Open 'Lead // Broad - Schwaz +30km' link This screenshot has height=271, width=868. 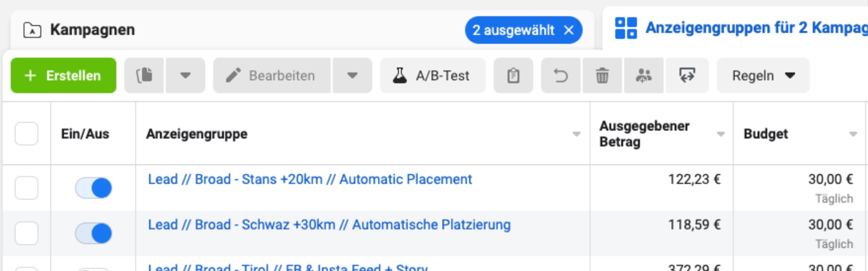pos(329,224)
